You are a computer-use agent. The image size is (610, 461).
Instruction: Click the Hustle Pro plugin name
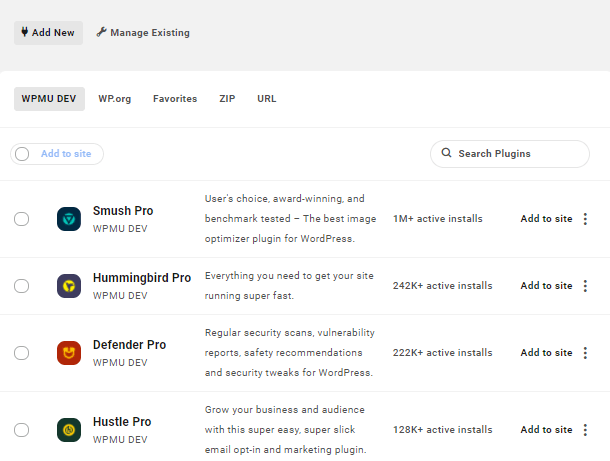(x=122, y=421)
